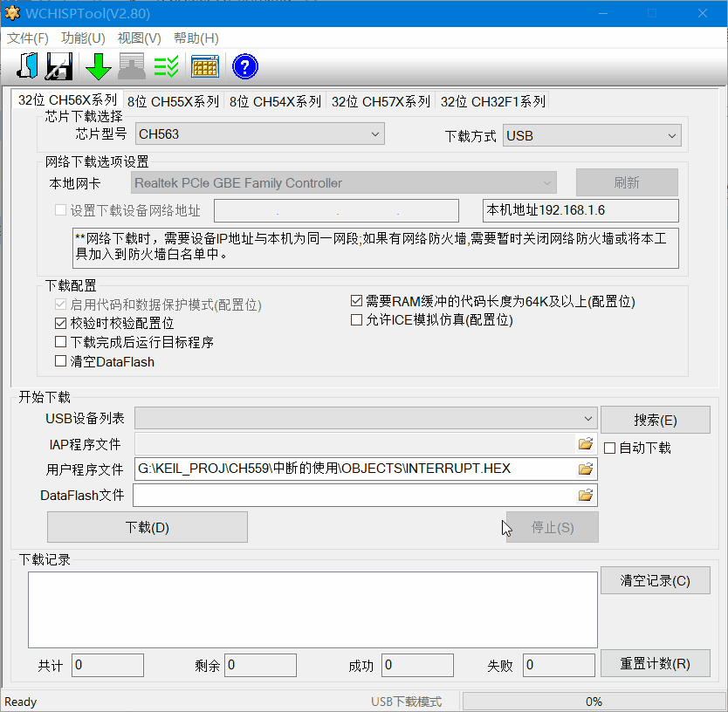Click the 失败 failure count field

(559, 665)
